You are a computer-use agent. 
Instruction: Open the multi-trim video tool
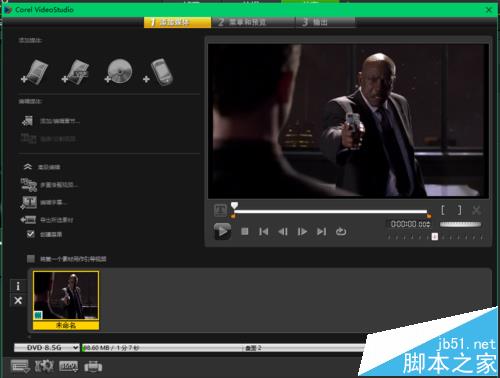coord(49,184)
